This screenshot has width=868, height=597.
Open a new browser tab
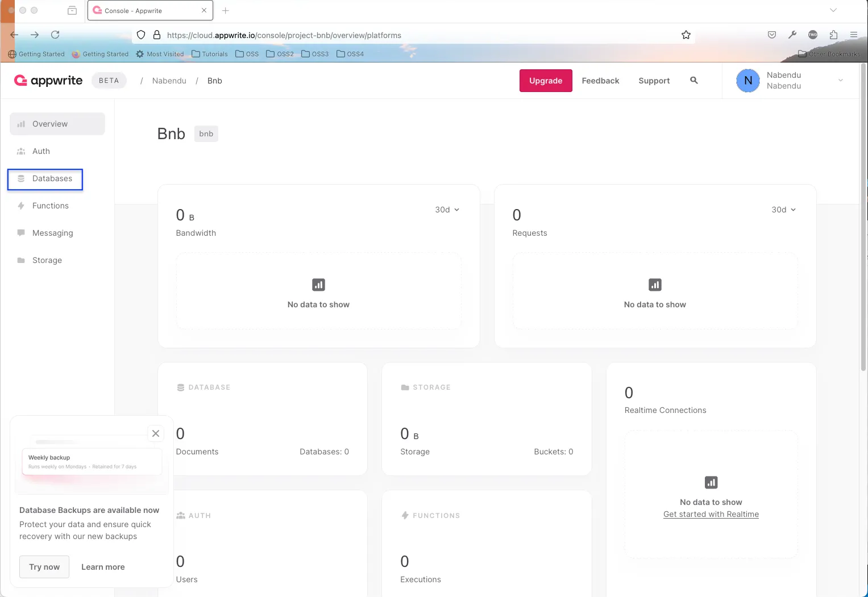point(226,10)
